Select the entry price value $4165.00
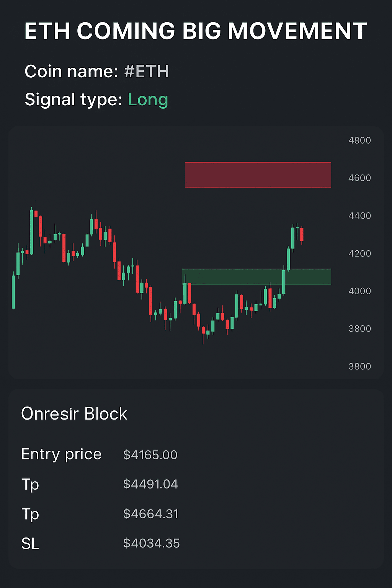This screenshot has width=392, height=588. click(x=150, y=455)
